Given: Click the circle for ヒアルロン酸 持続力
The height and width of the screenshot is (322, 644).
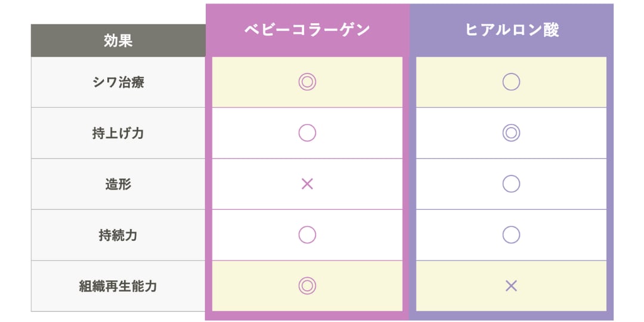Looking at the screenshot, I should (x=511, y=235).
